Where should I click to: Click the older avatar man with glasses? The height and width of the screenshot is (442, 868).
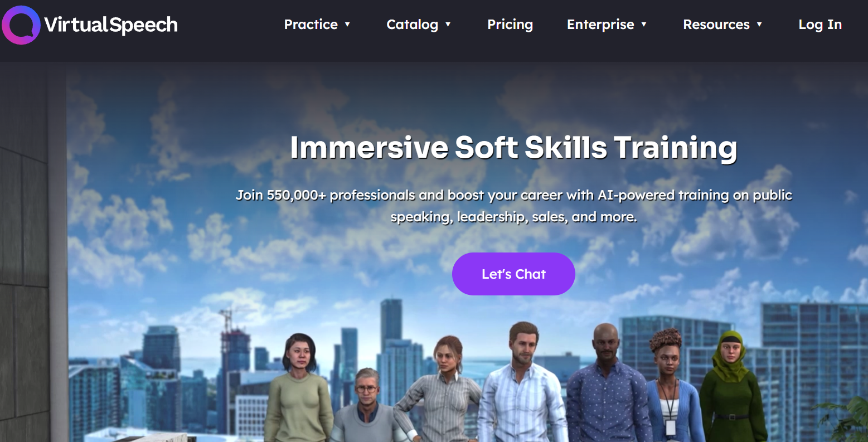tap(367, 405)
